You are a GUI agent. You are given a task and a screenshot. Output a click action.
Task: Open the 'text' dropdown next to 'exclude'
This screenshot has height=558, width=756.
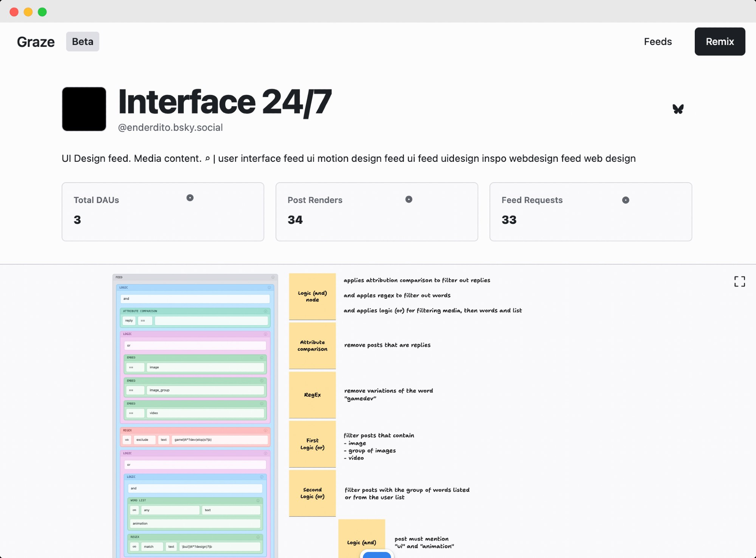tap(164, 440)
